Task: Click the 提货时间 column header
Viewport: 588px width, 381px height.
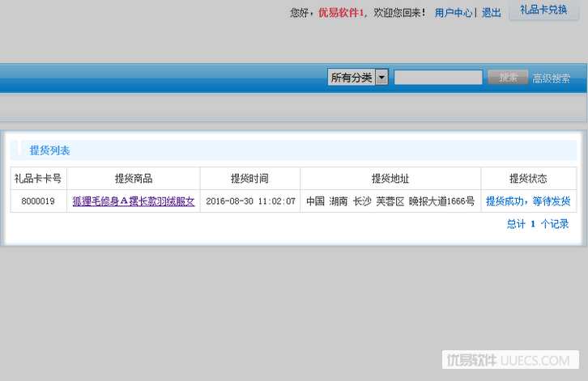Action: [250, 179]
